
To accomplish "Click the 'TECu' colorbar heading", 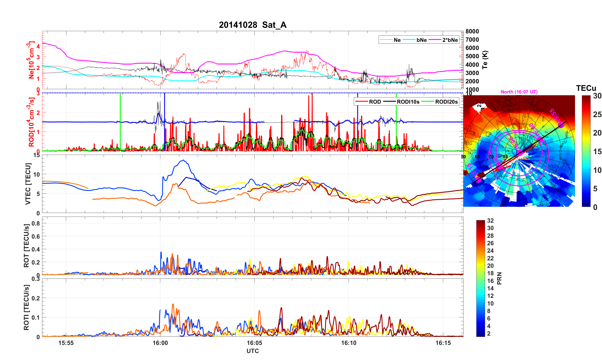I will click(586, 88).
